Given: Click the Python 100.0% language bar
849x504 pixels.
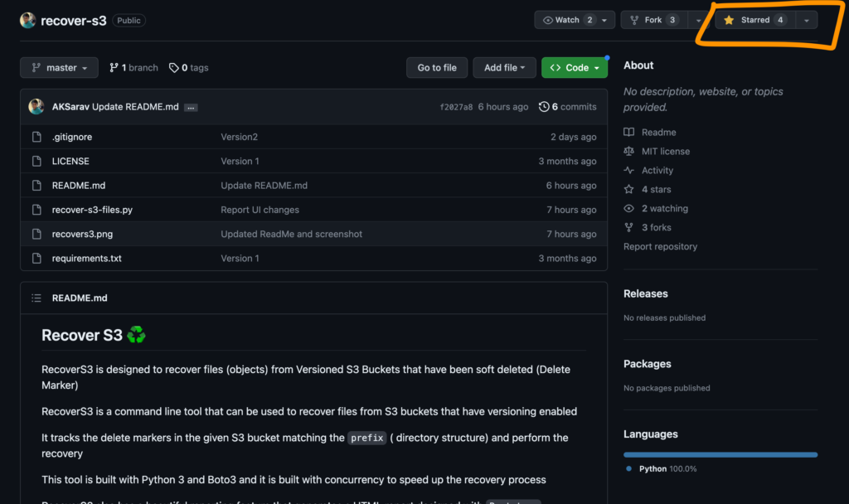Looking at the screenshot, I should [x=720, y=454].
